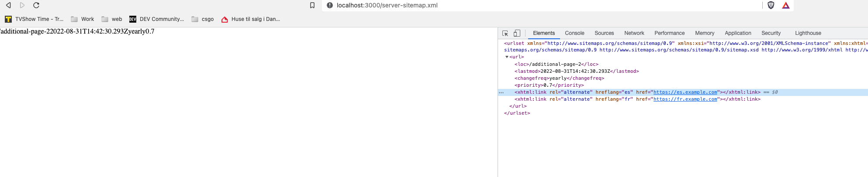
Task: Open the Lighthouse tab
Action: [808, 33]
